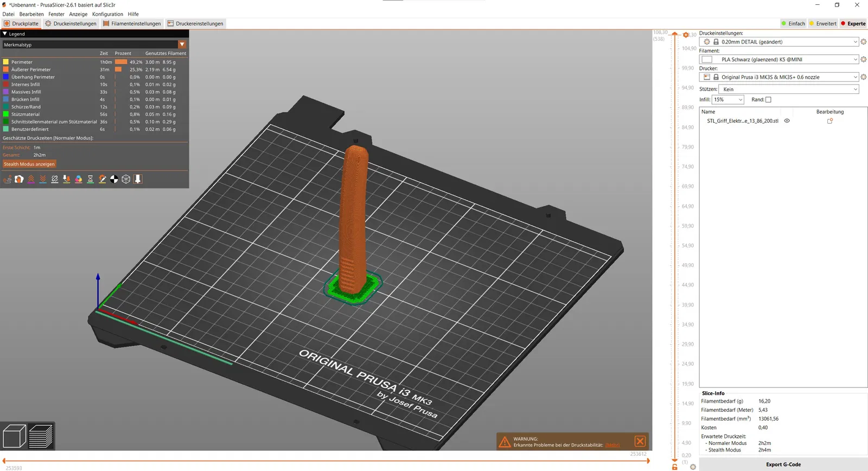Select the Erweitert mode

[x=823, y=24]
